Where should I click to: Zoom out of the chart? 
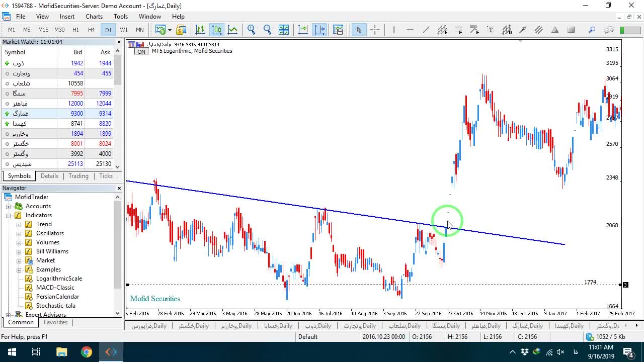click(x=268, y=30)
